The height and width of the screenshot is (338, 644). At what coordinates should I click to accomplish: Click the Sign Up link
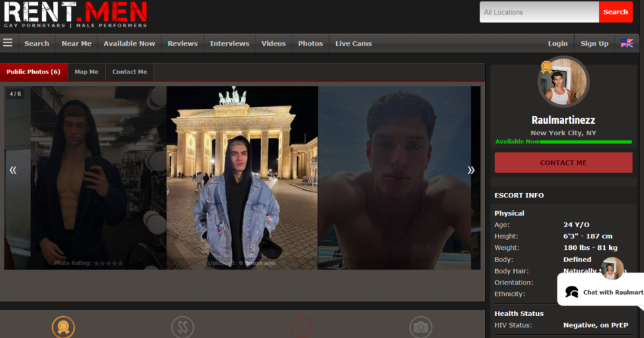point(594,44)
